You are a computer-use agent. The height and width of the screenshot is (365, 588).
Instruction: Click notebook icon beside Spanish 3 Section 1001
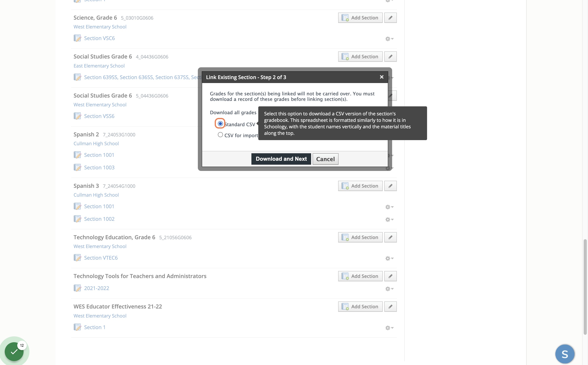pos(77,206)
